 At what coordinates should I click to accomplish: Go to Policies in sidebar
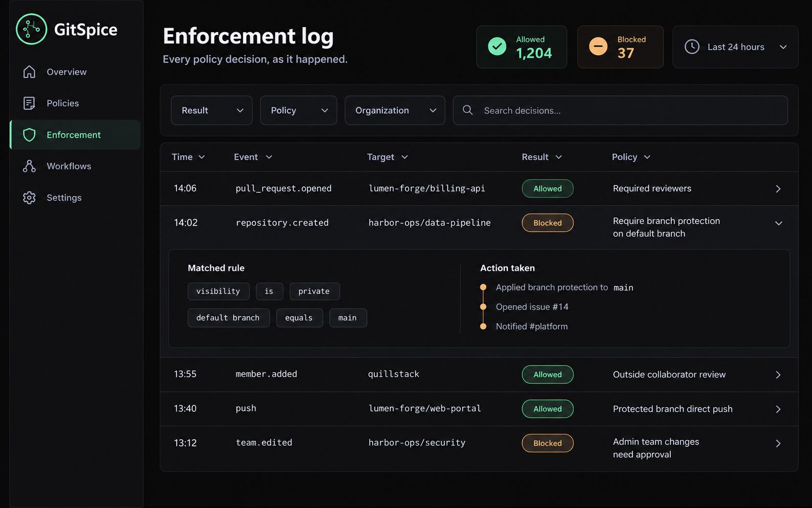pos(75,103)
